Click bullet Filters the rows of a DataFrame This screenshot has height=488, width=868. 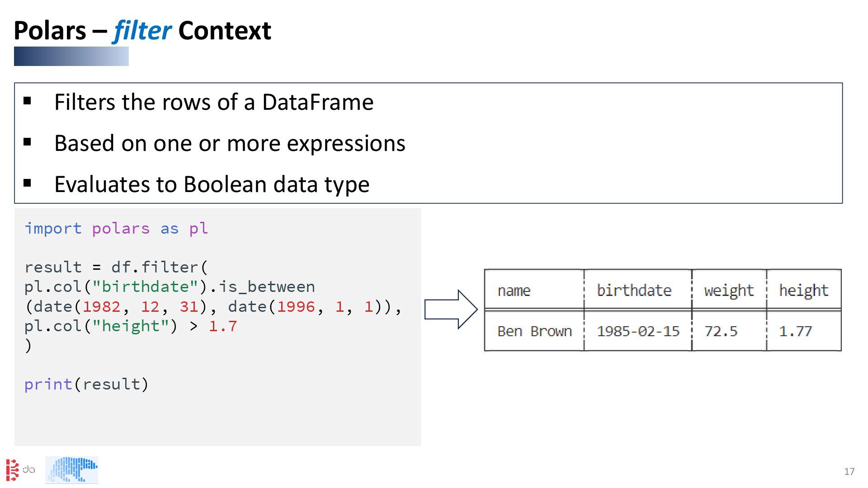coord(213,102)
